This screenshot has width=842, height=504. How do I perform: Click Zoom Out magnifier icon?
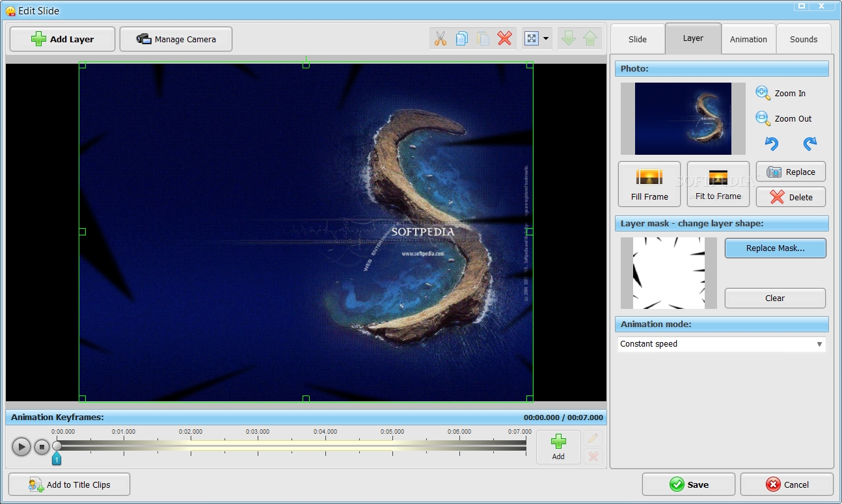point(763,118)
